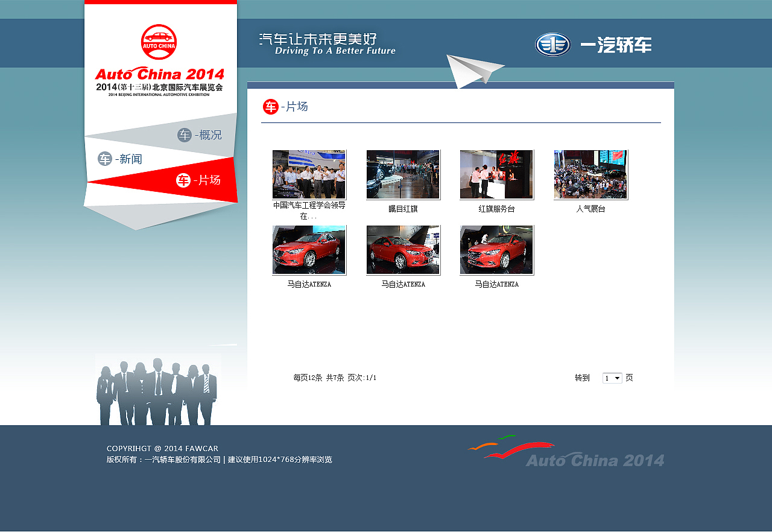Click the 汽车让未来更美好 slogan banner

pos(327,45)
